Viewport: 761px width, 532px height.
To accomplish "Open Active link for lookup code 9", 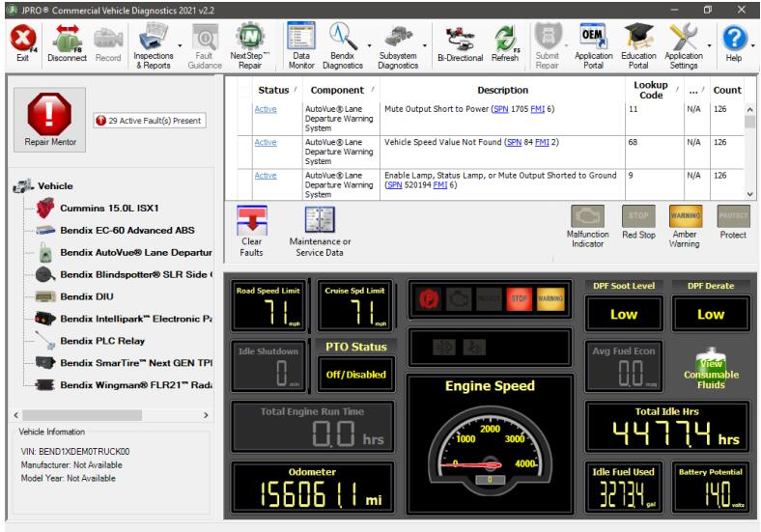I will click(266, 175).
